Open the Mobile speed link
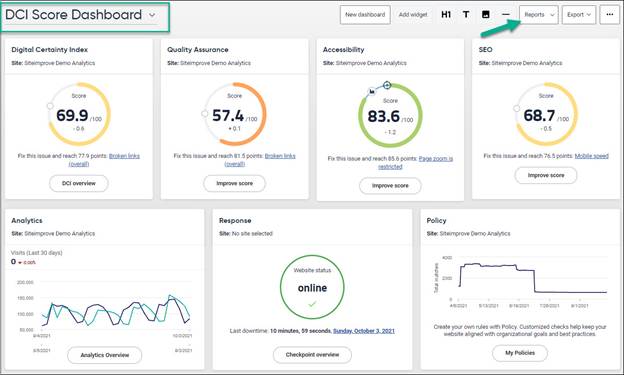The height and width of the screenshot is (375, 624). point(591,156)
